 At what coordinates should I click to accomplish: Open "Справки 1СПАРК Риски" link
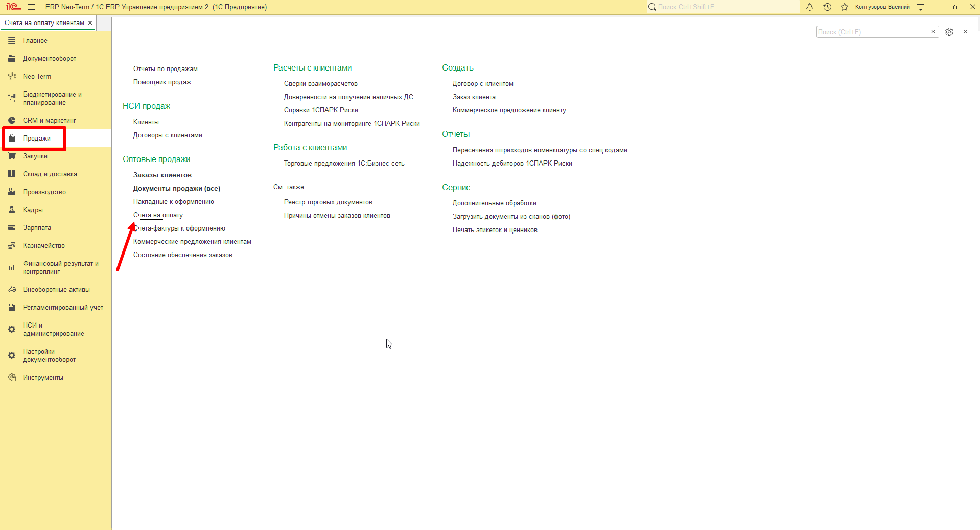pos(321,110)
